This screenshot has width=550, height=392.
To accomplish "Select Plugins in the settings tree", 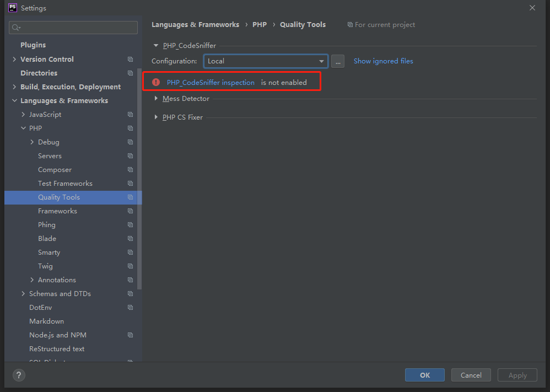I will [x=33, y=45].
